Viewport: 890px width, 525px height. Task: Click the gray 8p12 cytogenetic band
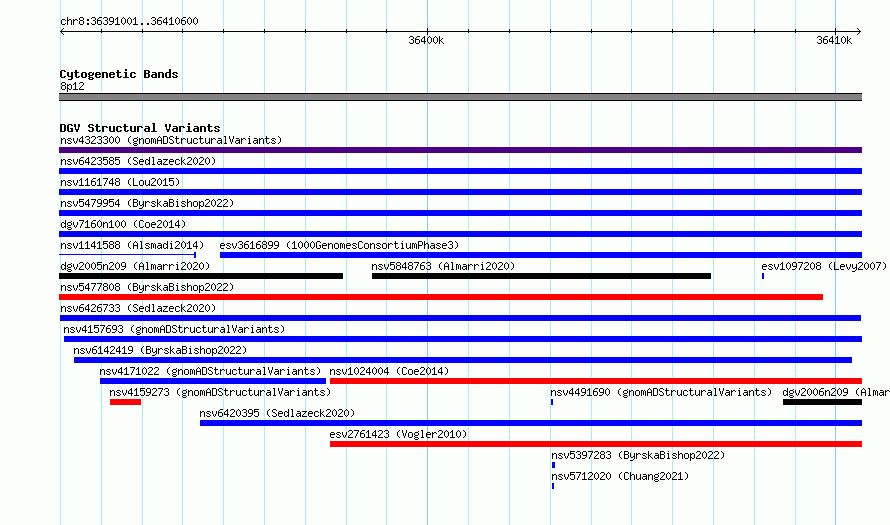(x=460, y=97)
